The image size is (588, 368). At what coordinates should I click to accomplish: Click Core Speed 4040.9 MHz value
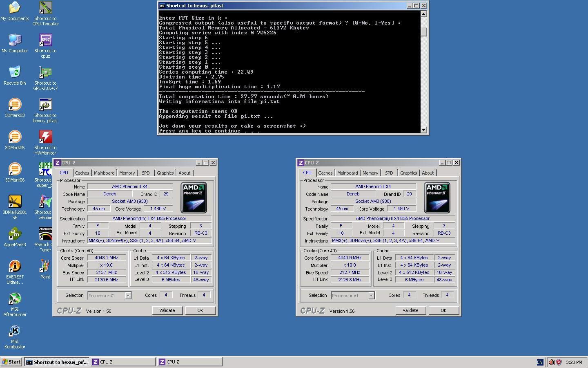pyautogui.click(x=350, y=258)
